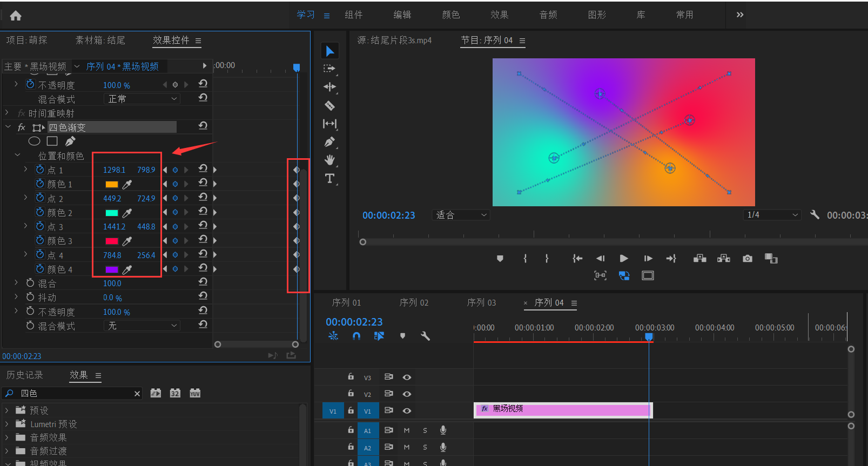Select the Razor tool
868x466 pixels.
coord(329,105)
